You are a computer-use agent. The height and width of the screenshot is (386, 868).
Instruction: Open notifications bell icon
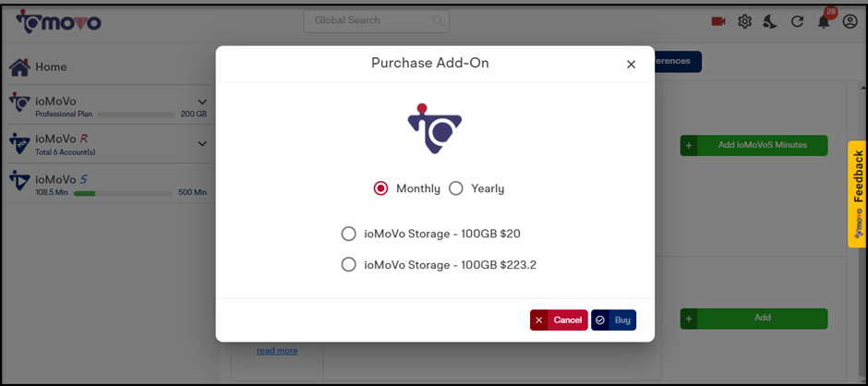click(x=824, y=22)
